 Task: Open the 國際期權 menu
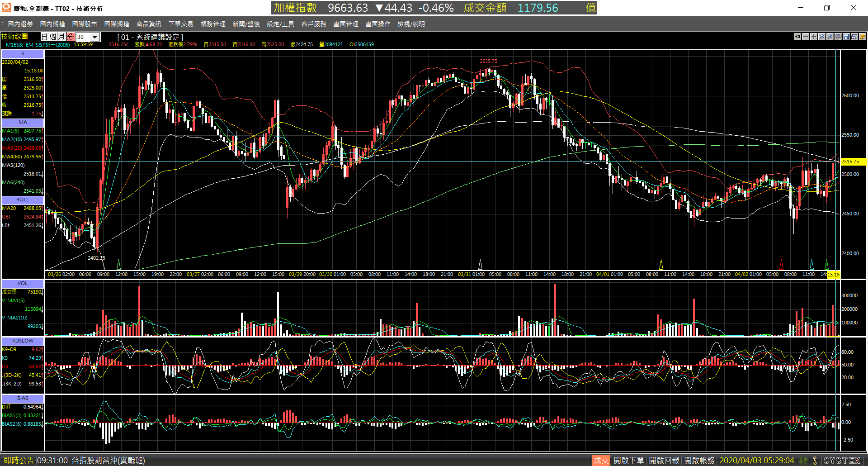117,24
